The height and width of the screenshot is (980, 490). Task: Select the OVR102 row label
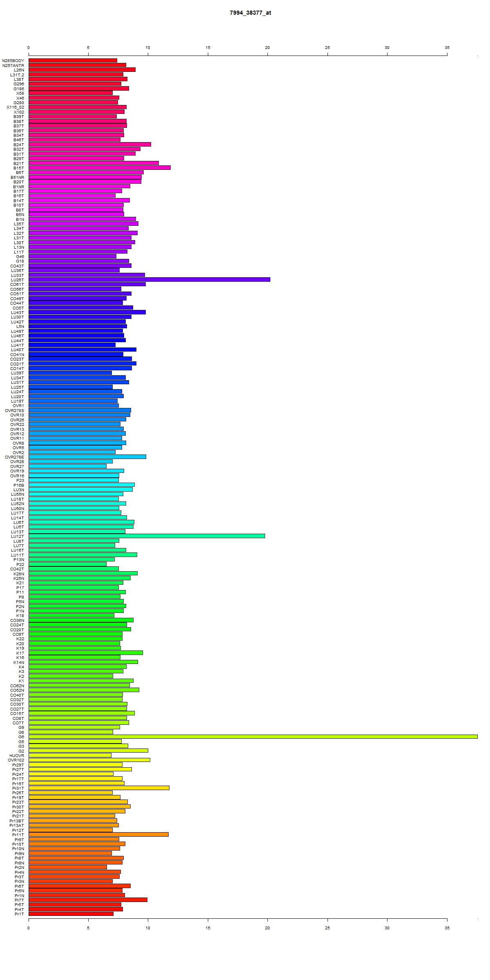pyautogui.click(x=16, y=760)
